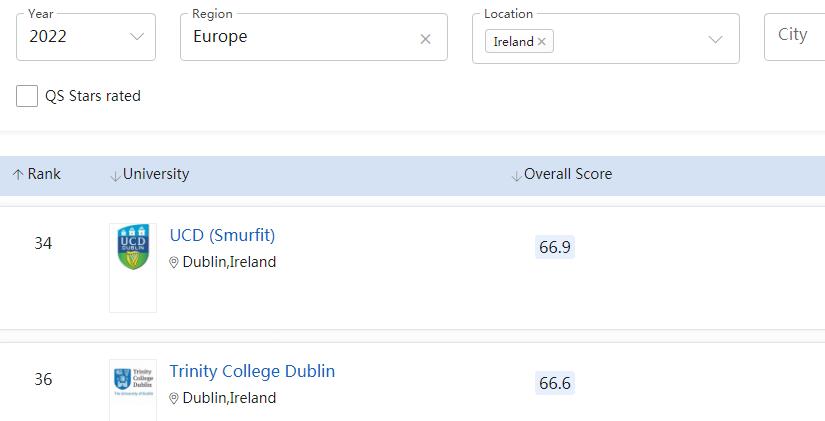Click the Rank sort arrow icon

click(x=18, y=174)
